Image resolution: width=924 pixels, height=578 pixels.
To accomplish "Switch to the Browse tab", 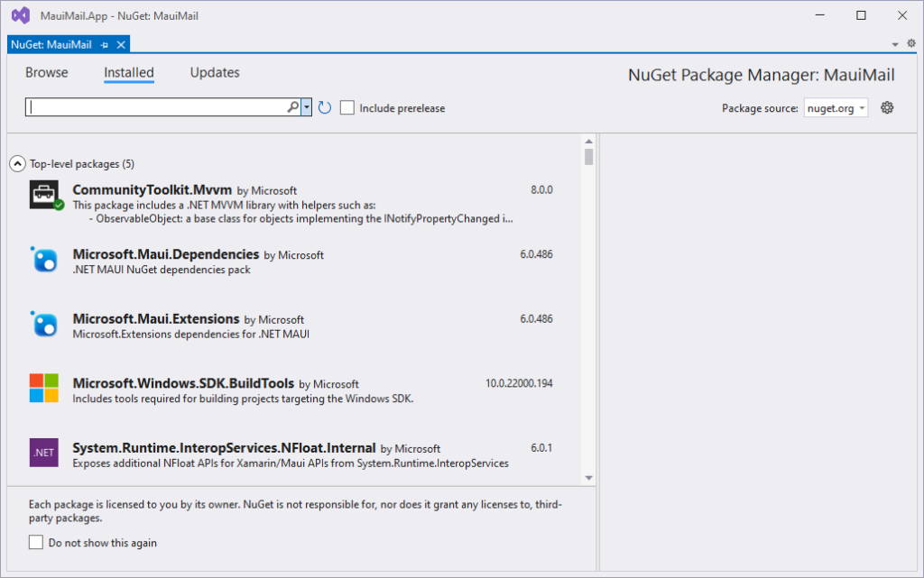I will coord(46,73).
